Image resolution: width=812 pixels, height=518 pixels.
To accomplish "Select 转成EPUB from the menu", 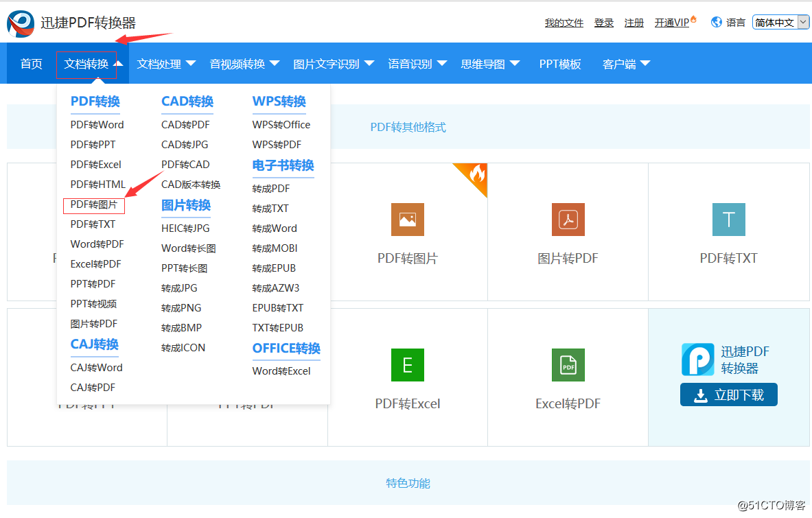I will 274,268.
